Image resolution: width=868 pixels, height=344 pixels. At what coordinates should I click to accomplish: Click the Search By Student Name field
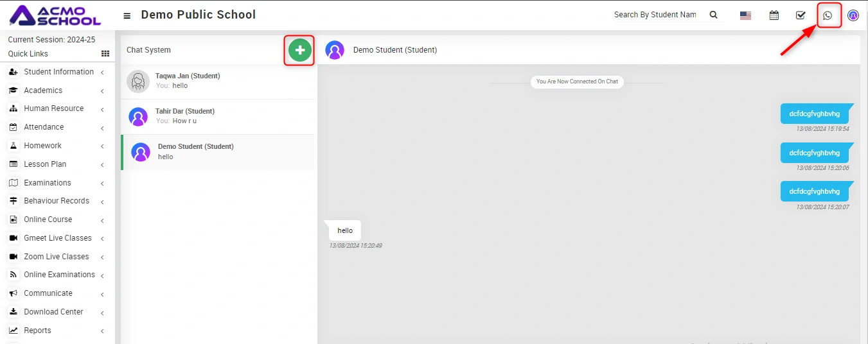[x=655, y=15]
